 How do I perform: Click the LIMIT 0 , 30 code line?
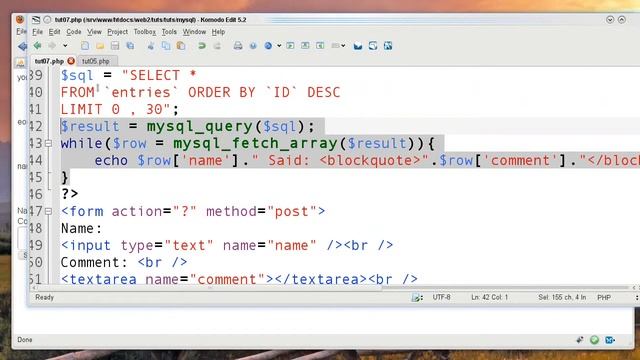point(120,109)
